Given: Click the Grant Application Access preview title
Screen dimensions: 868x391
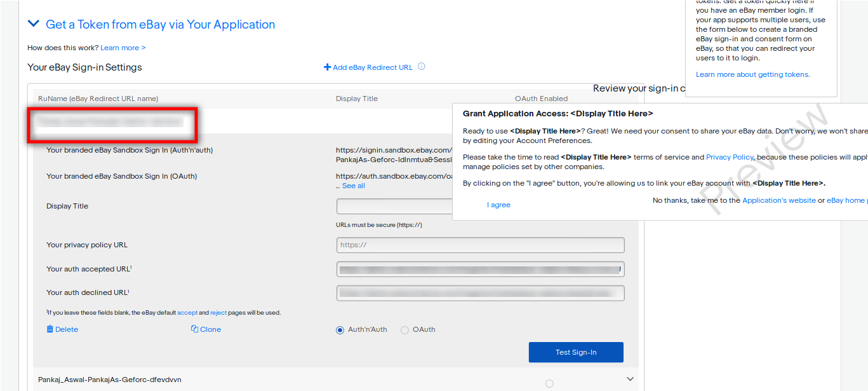Looking at the screenshot, I should [558, 114].
